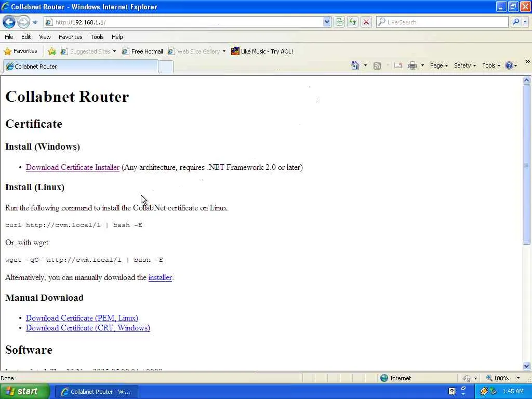The image size is (532, 399).
Task: Open the Windows start button
Action: (x=24, y=391)
